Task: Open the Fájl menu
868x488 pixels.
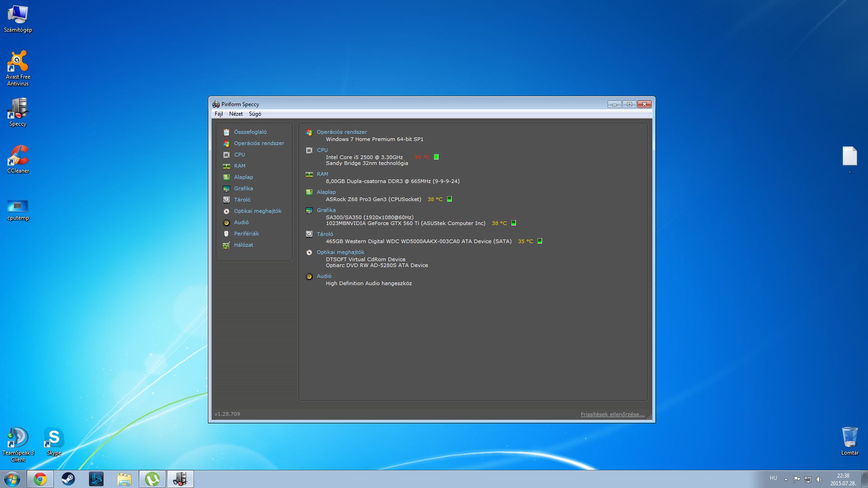Action: click(219, 114)
